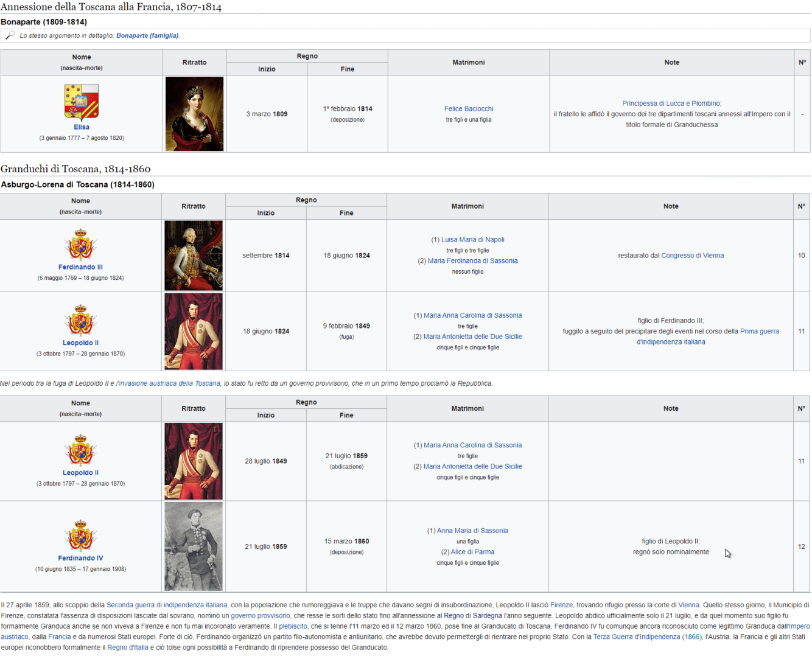Open the Felice Baciocchi link
The width and height of the screenshot is (812, 656).
[x=469, y=109]
